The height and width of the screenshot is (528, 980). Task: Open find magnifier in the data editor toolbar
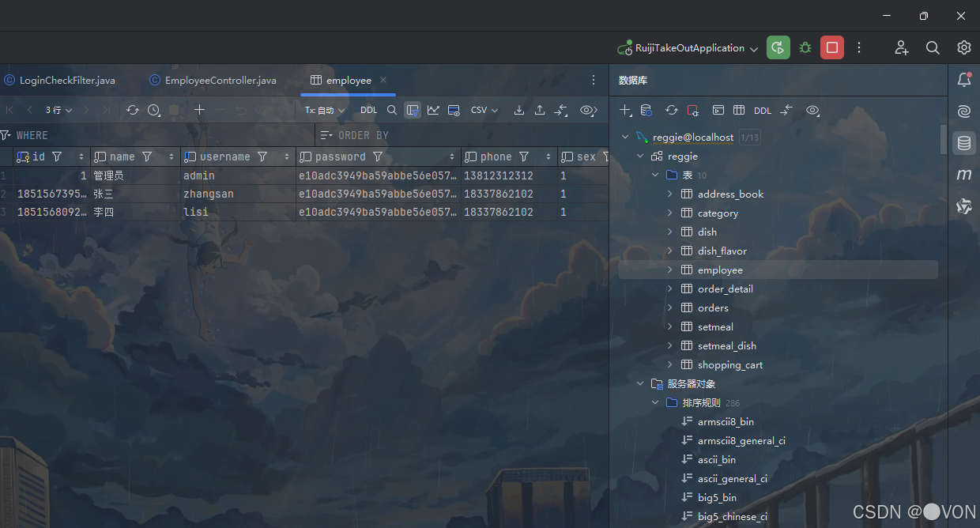click(392, 111)
